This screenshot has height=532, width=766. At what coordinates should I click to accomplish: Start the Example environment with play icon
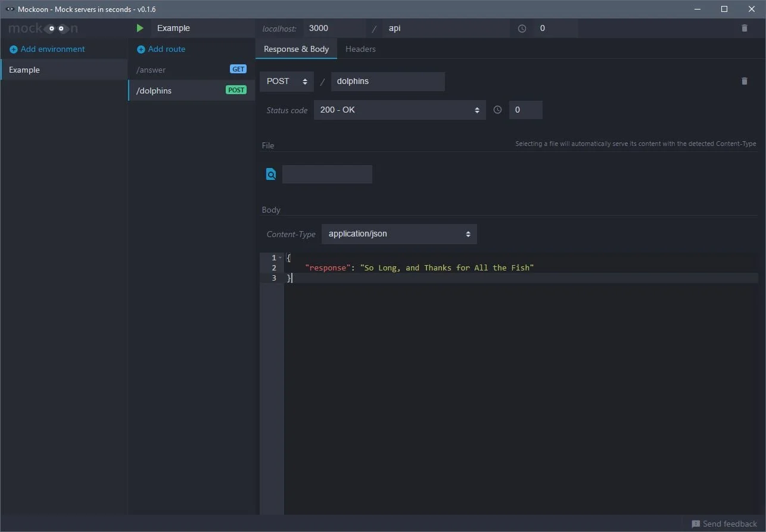click(x=140, y=28)
